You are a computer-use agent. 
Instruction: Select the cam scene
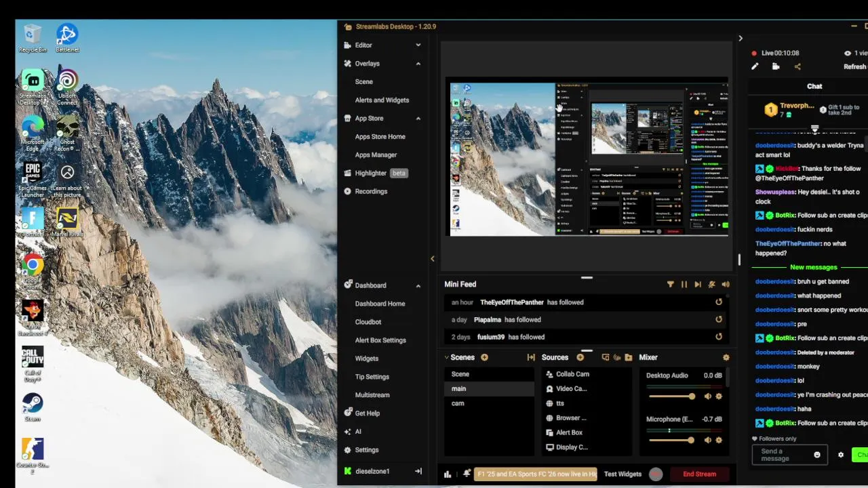[x=490, y=403]
